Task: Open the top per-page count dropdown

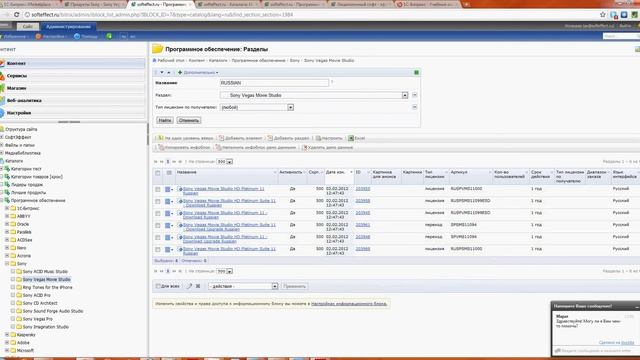Action: point(224,162)
